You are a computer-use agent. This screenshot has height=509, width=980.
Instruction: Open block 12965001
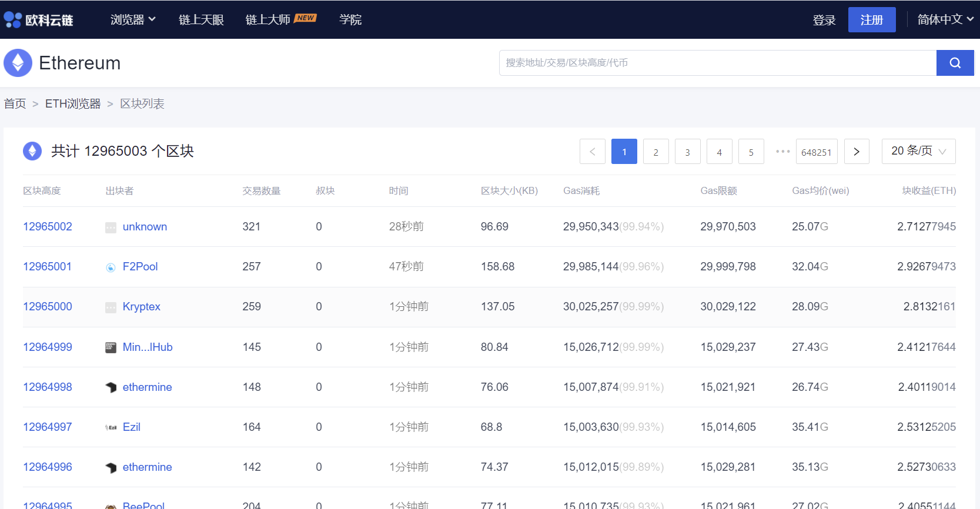coord(48,266)
